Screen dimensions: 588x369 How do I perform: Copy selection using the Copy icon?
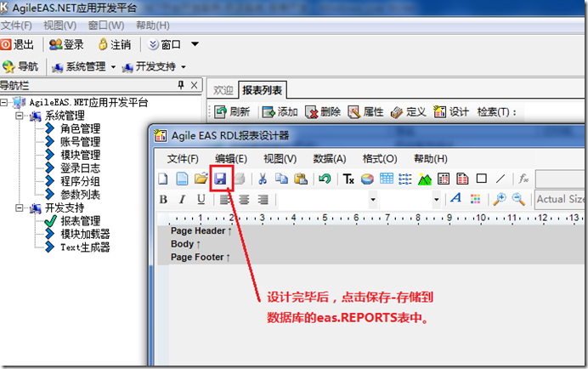pos(281,179)
